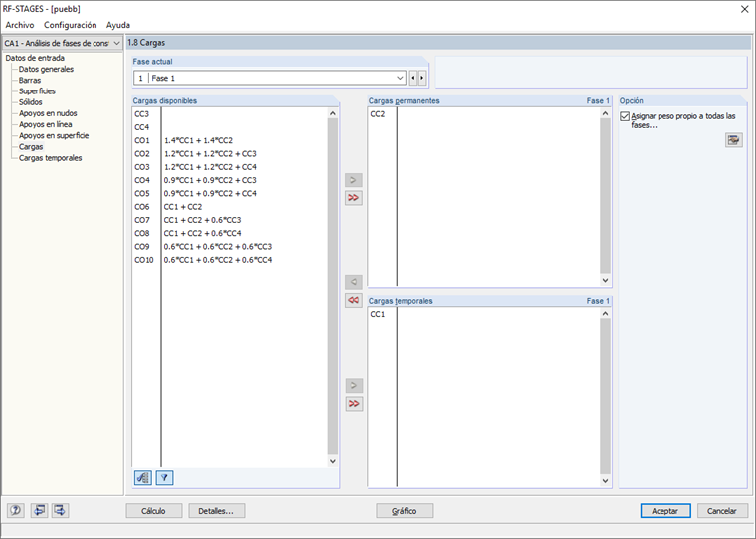The height and width of the screenshot is (539, 756).
Task: Click the Gráfico button
Action: pos(404,511)
